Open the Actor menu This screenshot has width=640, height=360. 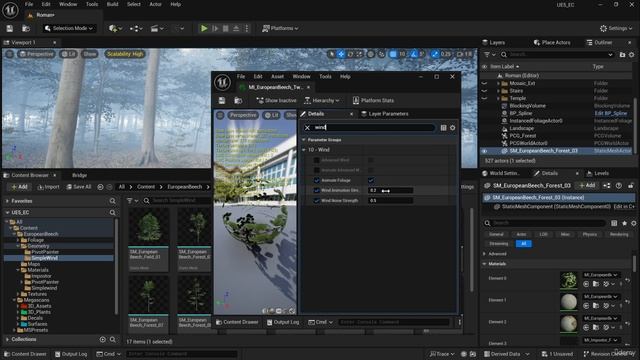pos(156,4)
